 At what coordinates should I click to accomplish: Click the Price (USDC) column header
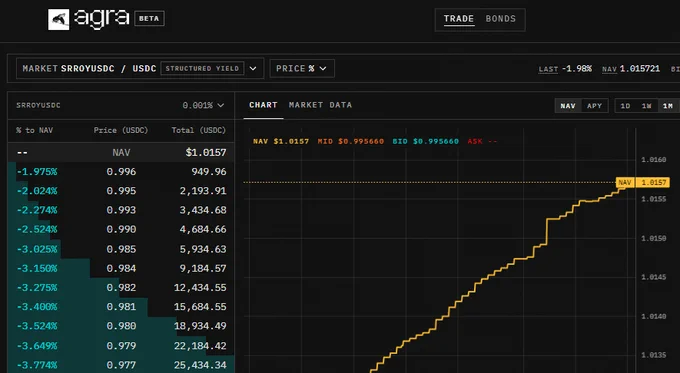pyautogui.click(x=121, y=130)
